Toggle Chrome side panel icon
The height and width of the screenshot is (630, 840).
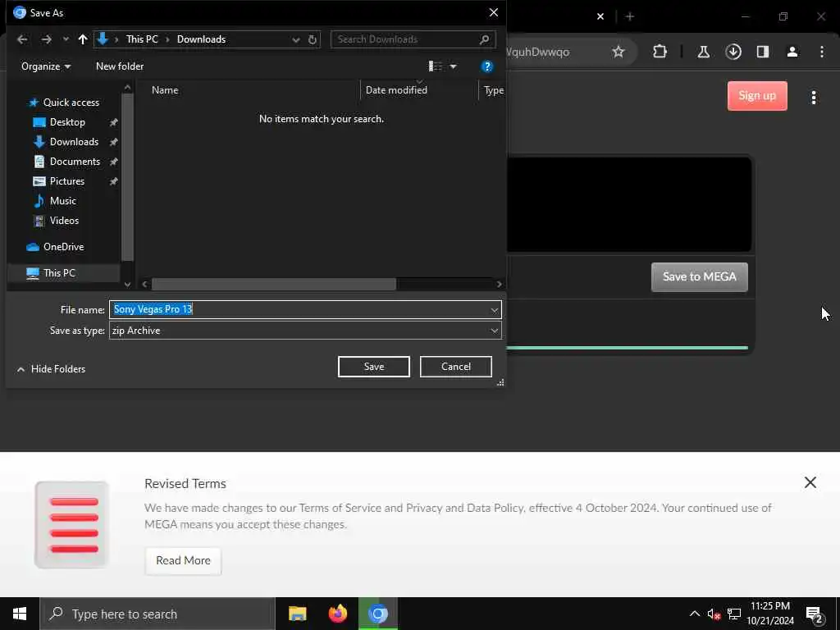tap(763, 52)
